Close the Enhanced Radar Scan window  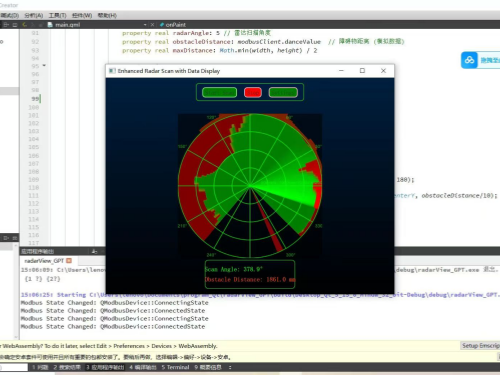(x=383, y=71)
